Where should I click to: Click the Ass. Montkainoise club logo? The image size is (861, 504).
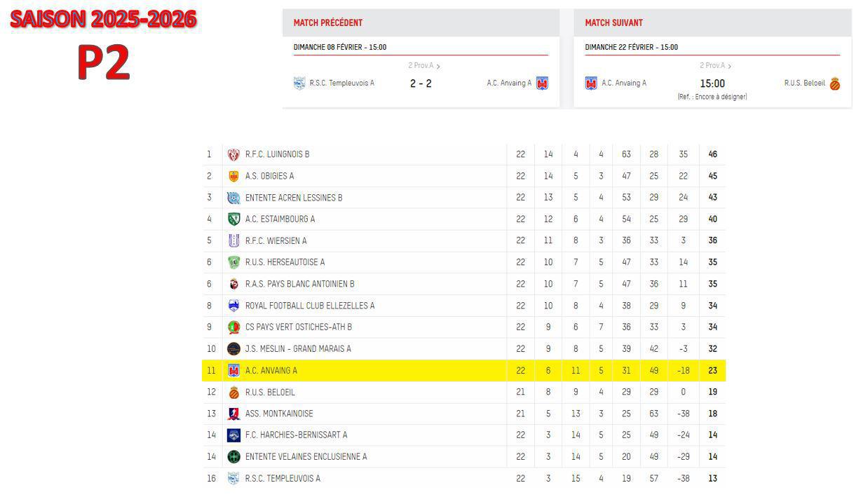(233, 414)
